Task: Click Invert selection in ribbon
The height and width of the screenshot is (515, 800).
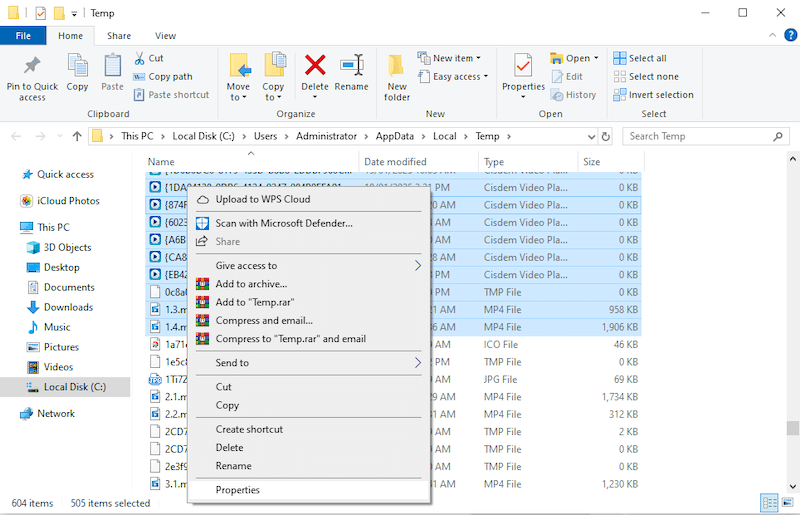Action: click(x=660, y=95)
